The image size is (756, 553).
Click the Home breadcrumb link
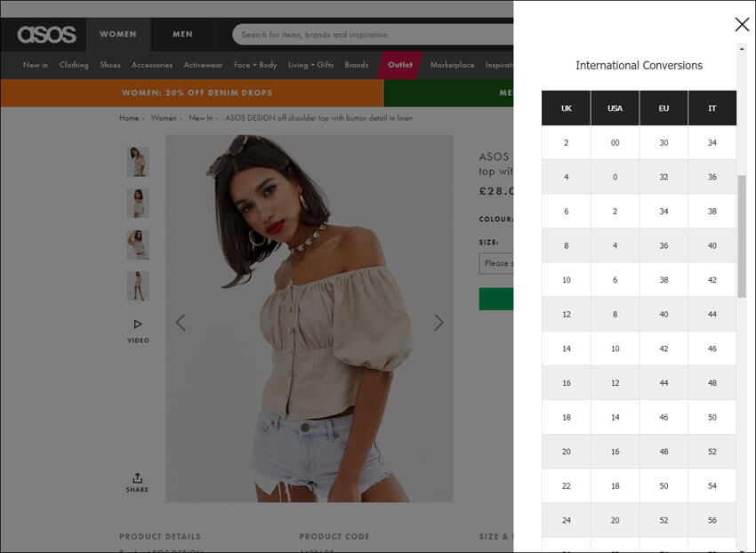(x=129, y=118)
